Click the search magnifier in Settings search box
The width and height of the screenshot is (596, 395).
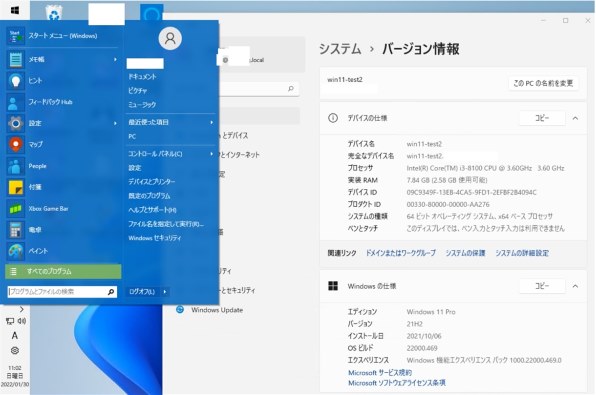coord(291,89)
